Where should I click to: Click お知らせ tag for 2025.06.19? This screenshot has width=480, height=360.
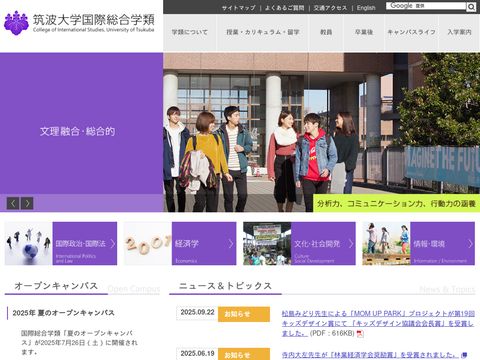point(244,354)
